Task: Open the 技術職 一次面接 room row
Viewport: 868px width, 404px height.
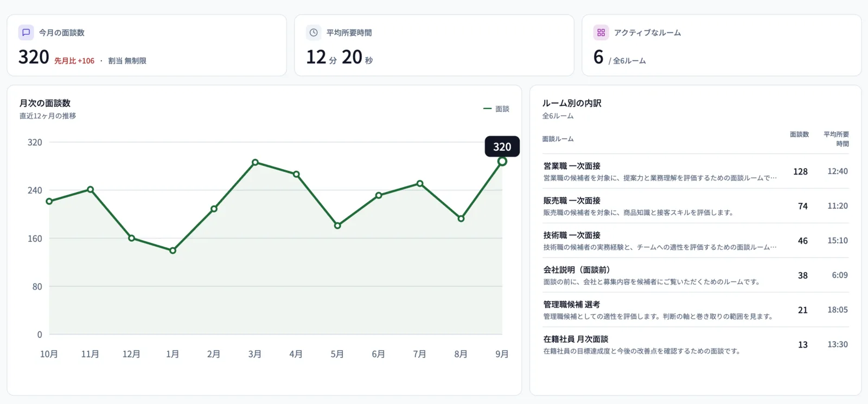Action: pyautogui.click(x=695, y=241)
